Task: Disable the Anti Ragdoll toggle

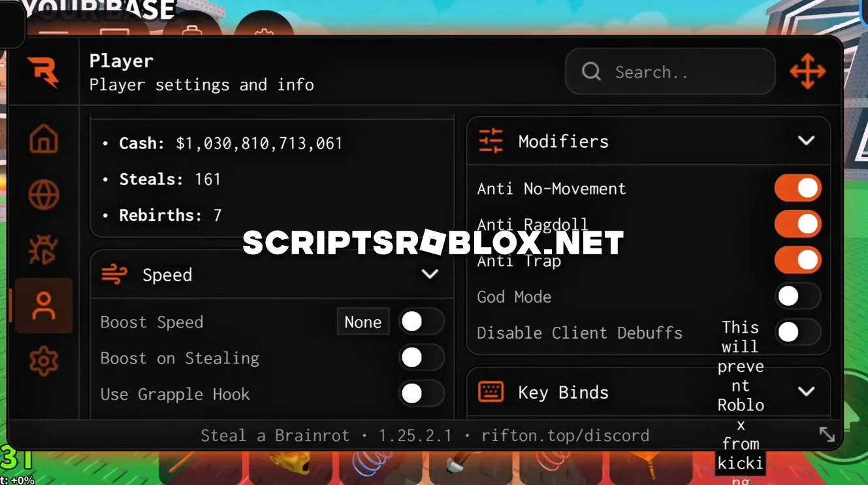Action: coord(798,224)
